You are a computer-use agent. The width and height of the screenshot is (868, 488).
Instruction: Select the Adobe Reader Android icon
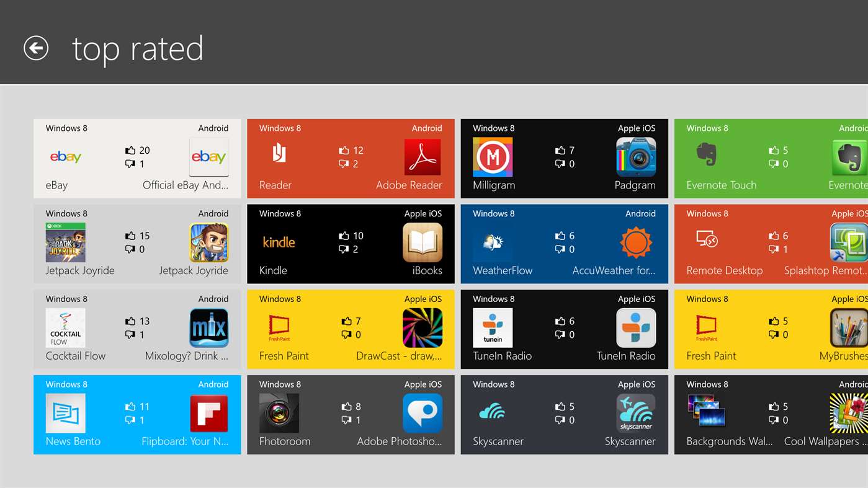(423, 157)
